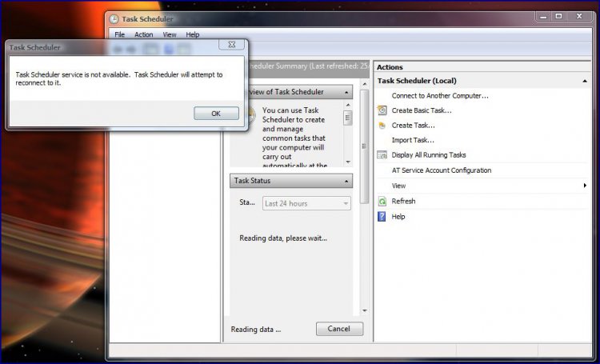Open the Help menu
600x364 pixels.
[x=193, y=34]
